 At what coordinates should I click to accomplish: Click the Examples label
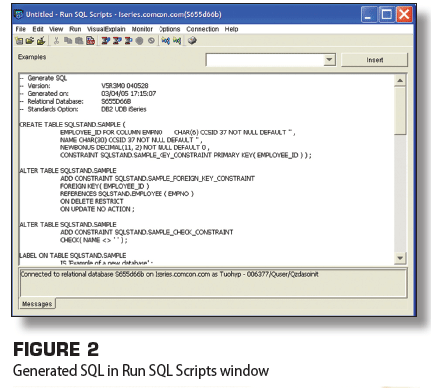click(x=32, y=57)
